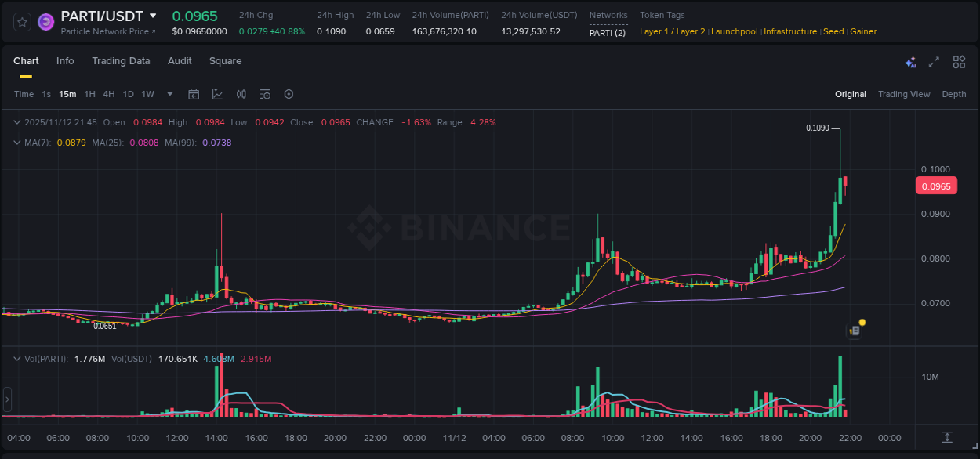This screenshot has height=459, width=980.
Task: Open the grid layout switcher icon
Action: 958,61
